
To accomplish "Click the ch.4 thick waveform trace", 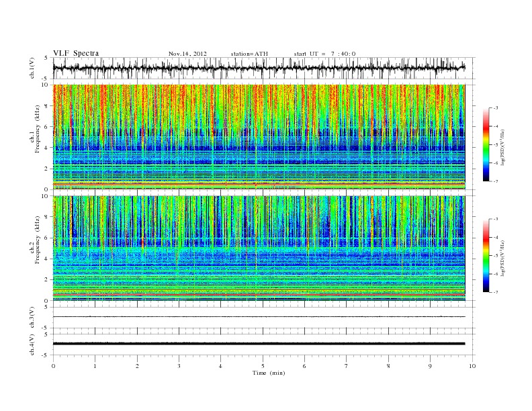I will pyautogui.click(x=259, y=344).
